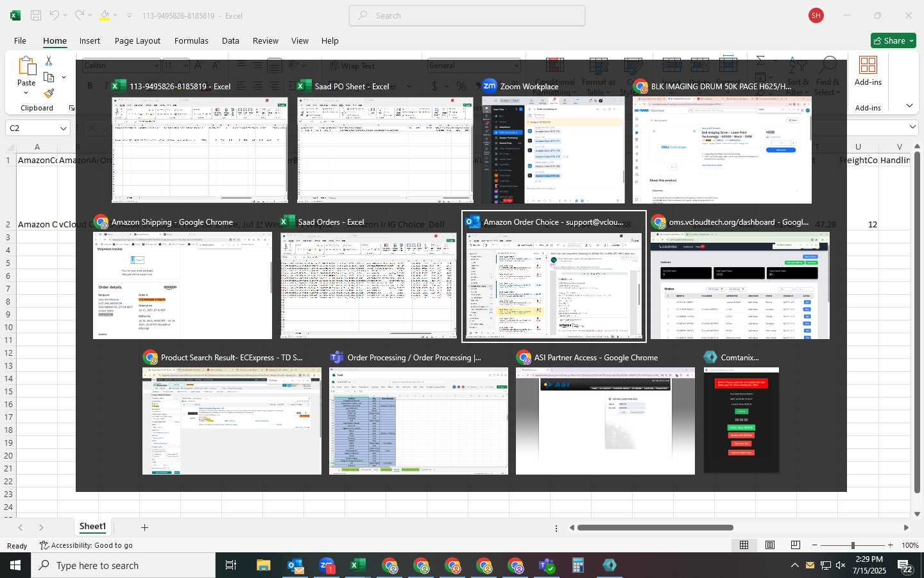Click the zoom out minus icon

tap(815, 545)
